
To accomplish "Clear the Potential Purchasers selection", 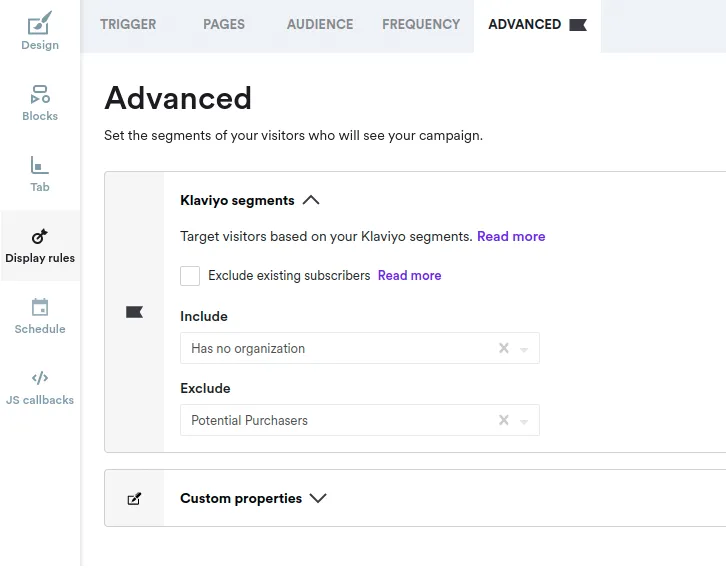I will [504, 420].
